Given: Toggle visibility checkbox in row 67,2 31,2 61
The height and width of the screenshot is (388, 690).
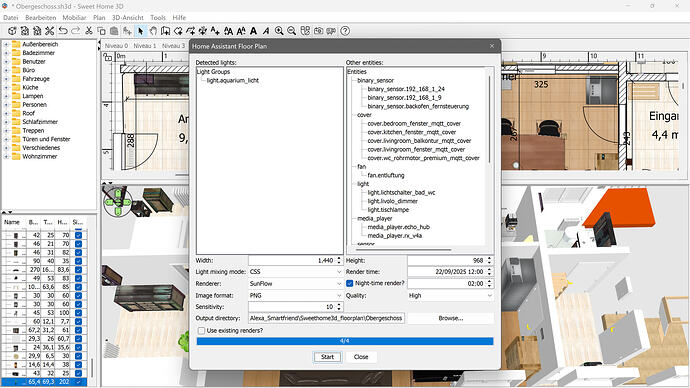Looking at the screenshot, I should [78, 330].
